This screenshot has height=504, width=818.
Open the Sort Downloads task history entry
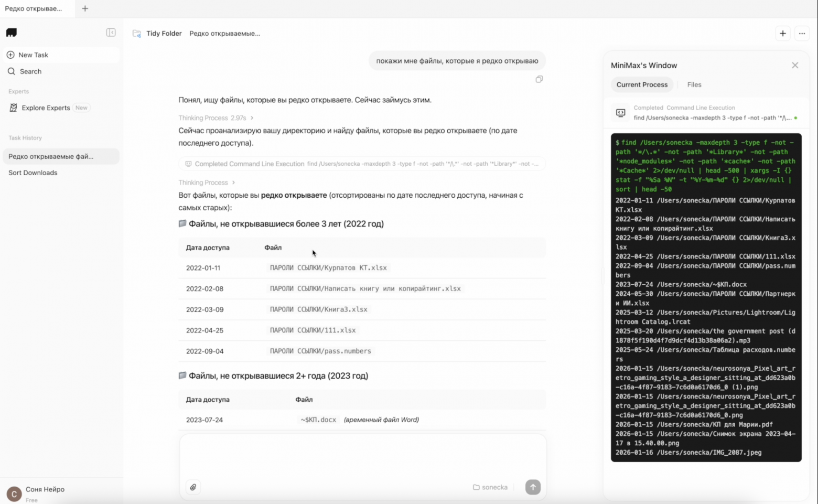(x=33, y=173)
